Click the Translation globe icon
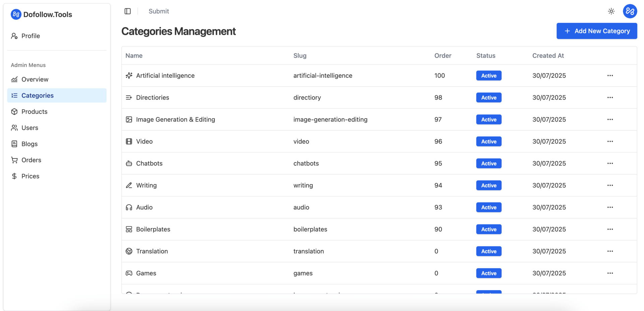Viewport: 644px width, 311px height. (x=129, y=251)
